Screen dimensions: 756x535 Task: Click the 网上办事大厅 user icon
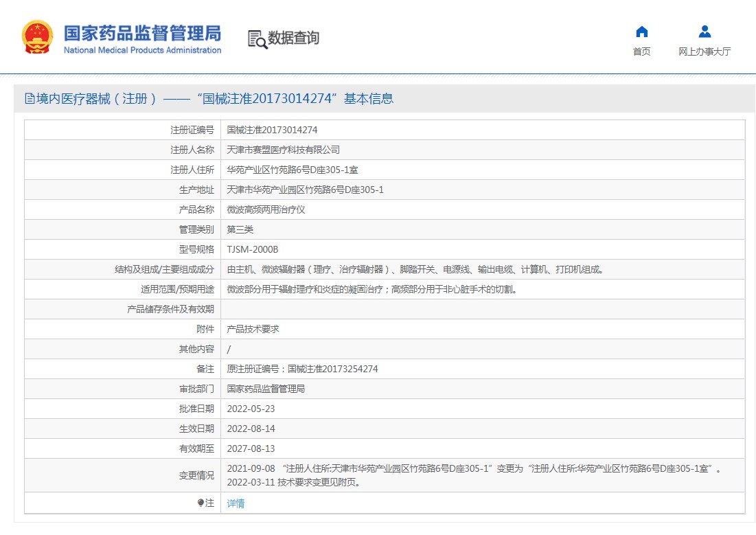point(705,32)
